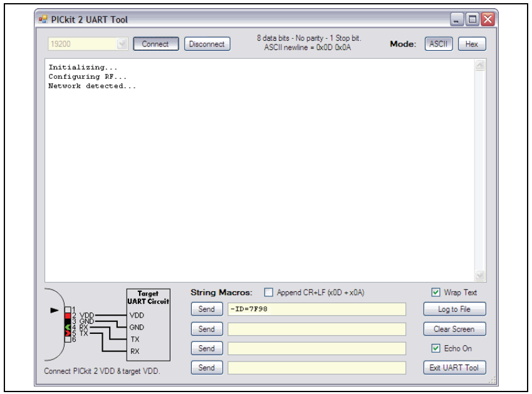
Task: Click the 'String Macros:' label
Action: [221, 293]
